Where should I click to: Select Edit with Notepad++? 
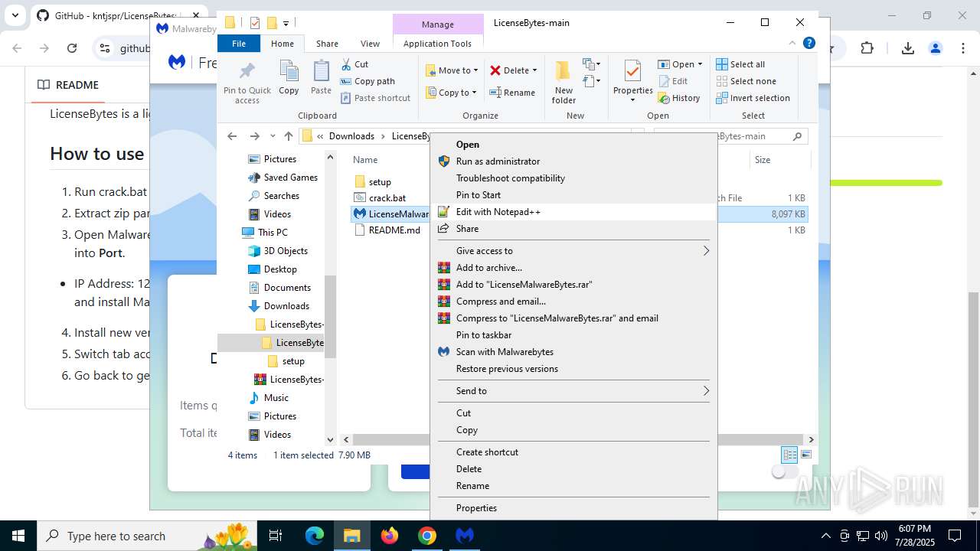click(574, 211)
